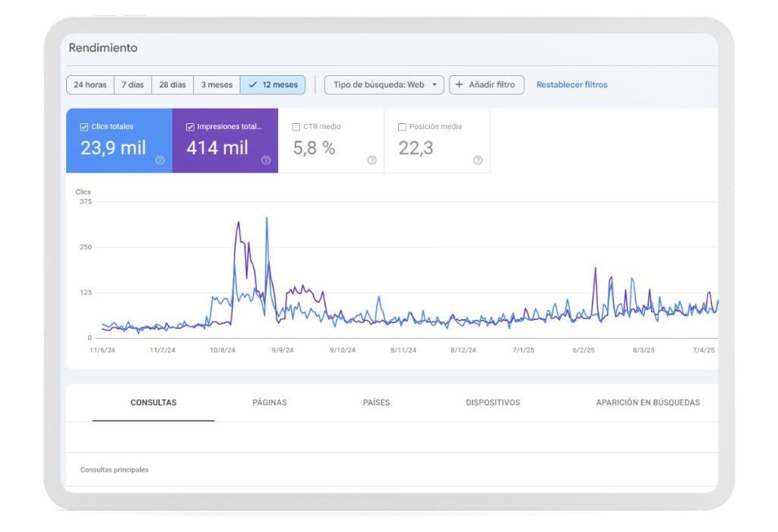Click help icon on Impresiones totales card
This screenshot has height=532, width=778.
coord(266,160)
